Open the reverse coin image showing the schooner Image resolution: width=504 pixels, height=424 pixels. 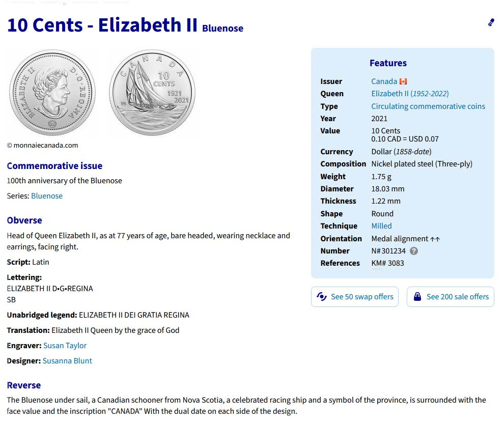click(x=152, y=93)
